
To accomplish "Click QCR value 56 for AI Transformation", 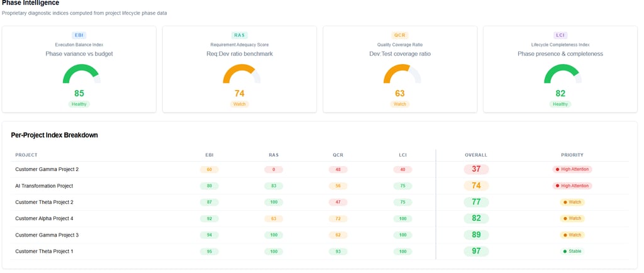I will [338, 186].
